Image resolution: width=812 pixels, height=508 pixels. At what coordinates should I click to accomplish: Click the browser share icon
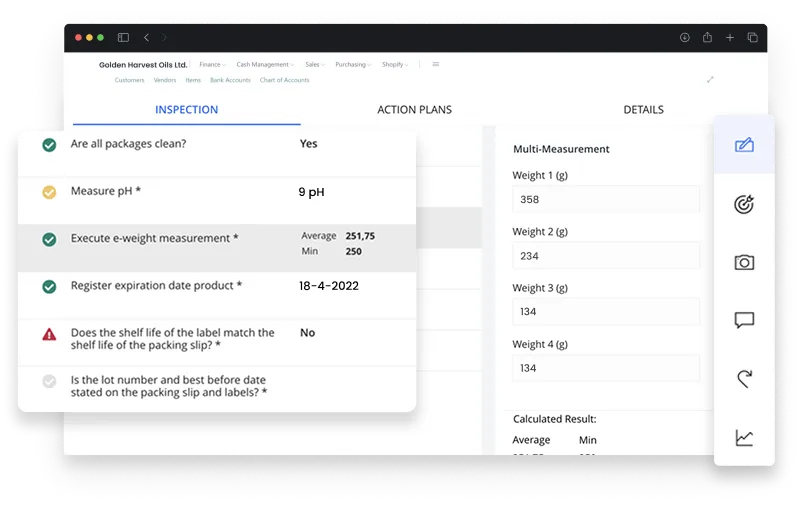point(707,37)
